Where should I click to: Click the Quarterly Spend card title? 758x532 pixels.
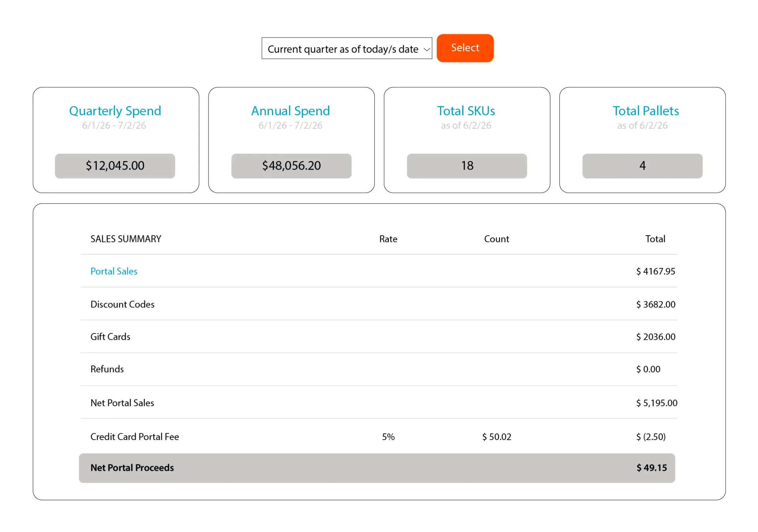(115, 111)
